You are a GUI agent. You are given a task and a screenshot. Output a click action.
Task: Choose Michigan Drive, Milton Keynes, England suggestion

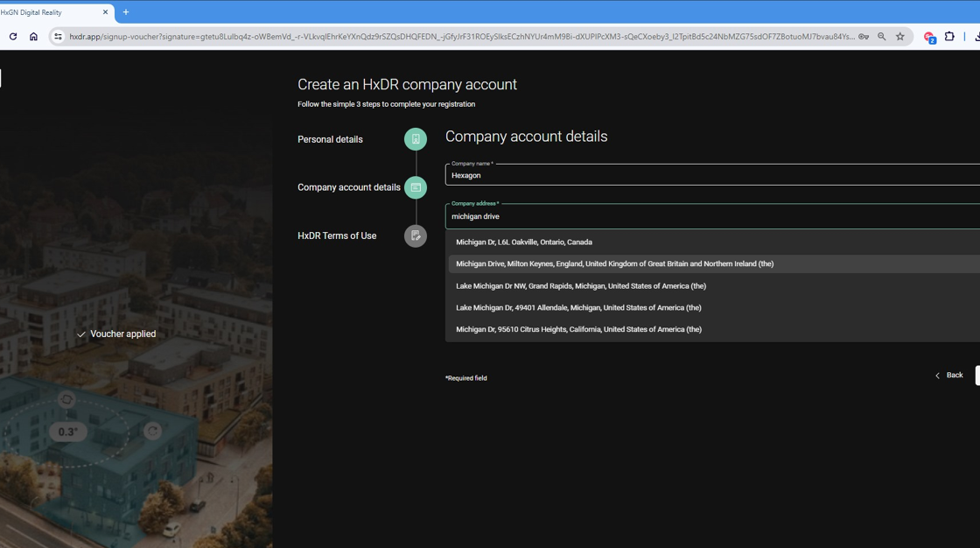pos(714,264)
